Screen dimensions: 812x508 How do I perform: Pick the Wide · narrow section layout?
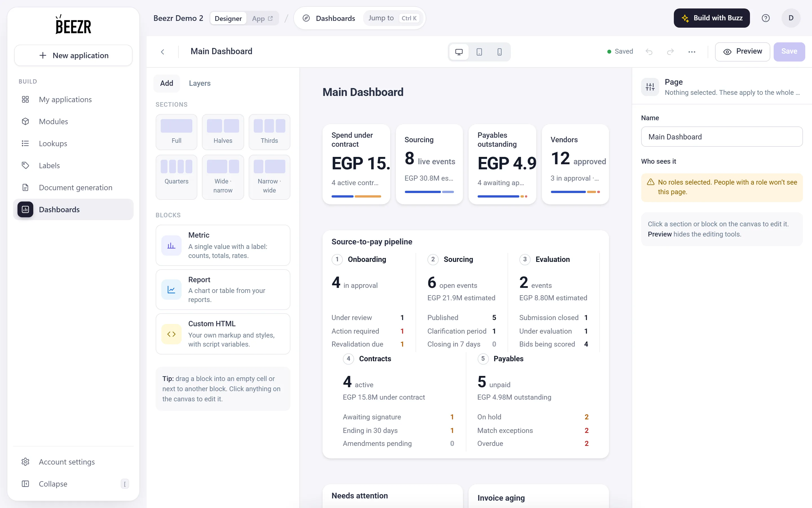pos(223,177)
